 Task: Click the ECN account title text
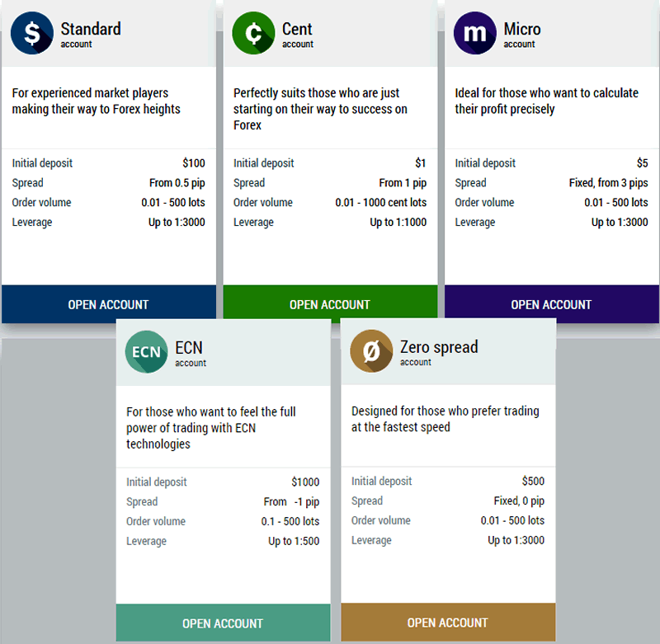(x=189, y=348)
